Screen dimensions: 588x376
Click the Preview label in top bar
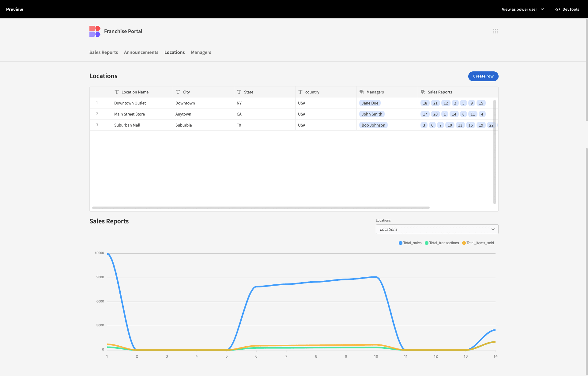[x=14, y=9]
